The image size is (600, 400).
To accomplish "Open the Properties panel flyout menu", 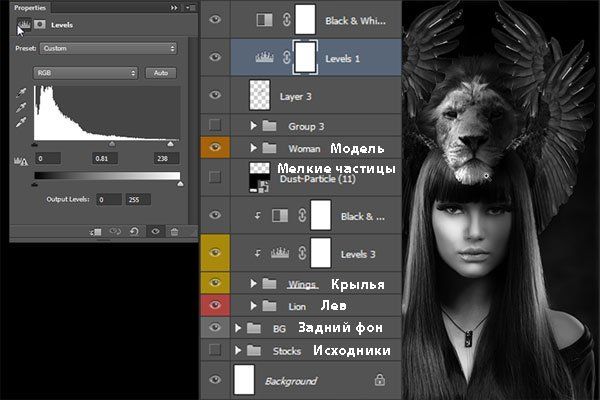I will pyautogui.click(x=191, y=8).
